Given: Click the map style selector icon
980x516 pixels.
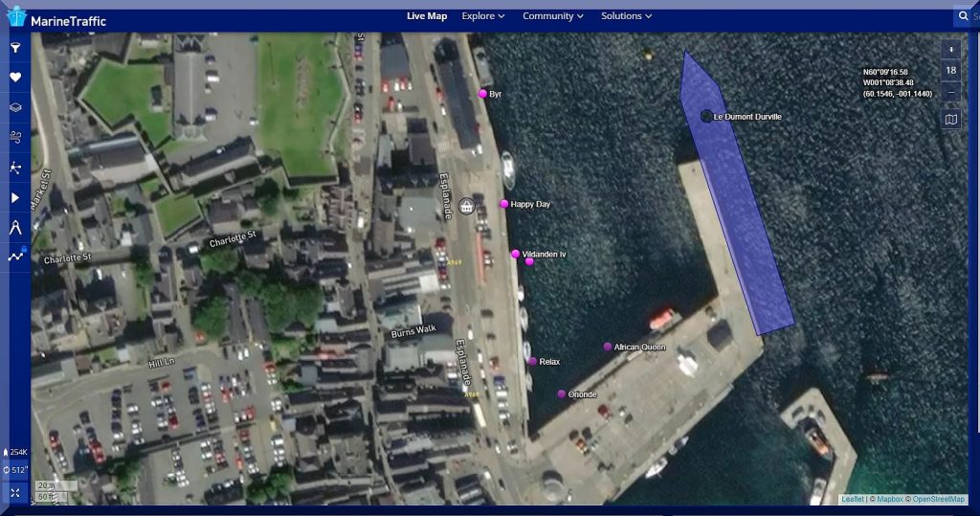Looking at the screenshot, I should tap(950, 120).
